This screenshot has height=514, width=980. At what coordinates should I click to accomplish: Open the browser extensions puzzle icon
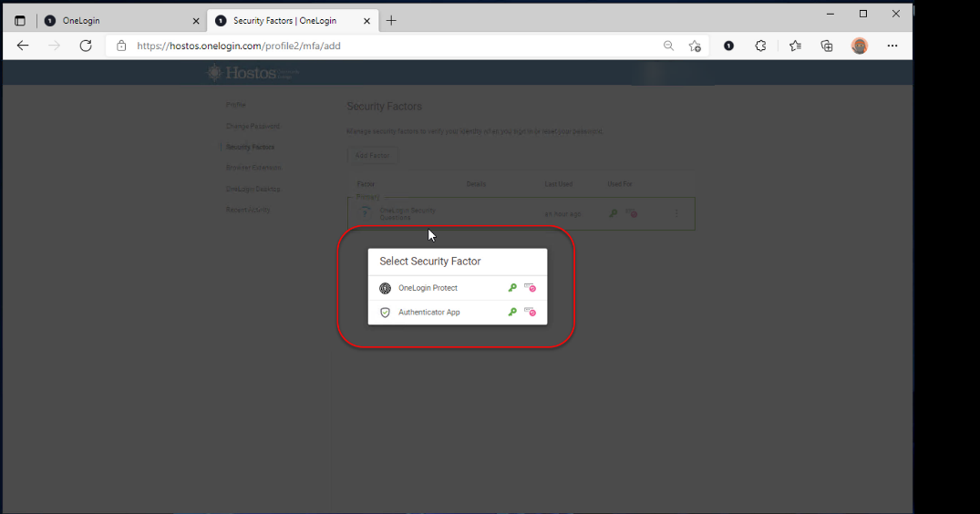tap(761, 46)
